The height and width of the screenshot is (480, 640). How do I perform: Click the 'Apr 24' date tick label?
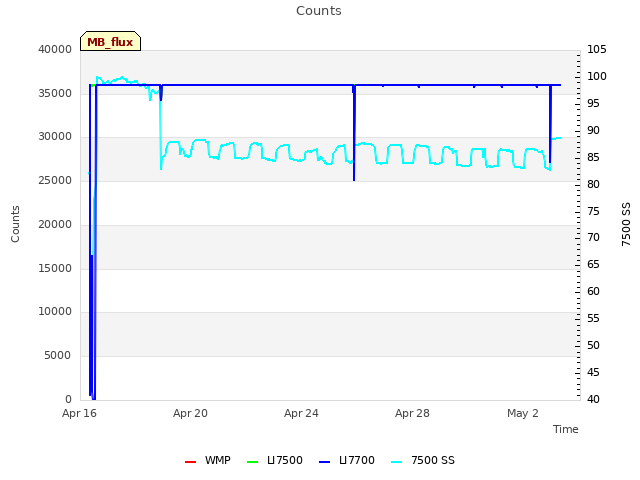301,413
